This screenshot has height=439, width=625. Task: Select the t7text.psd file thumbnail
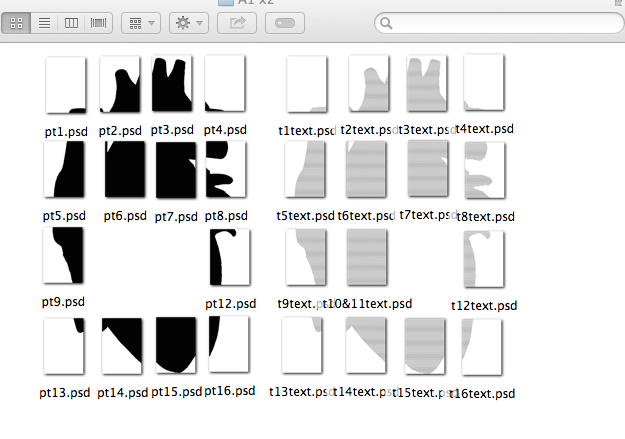[x=428, y=169]
